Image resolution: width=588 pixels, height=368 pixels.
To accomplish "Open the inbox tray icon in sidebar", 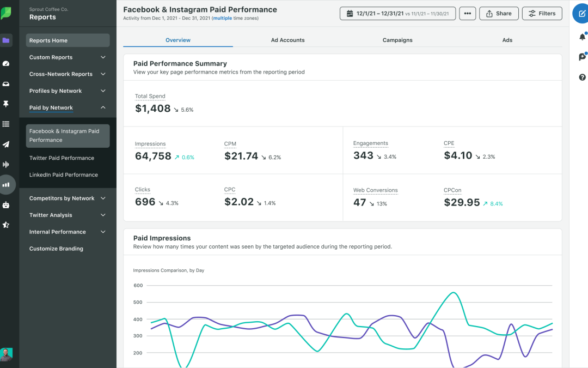I will pyautogui.click(x=6, y=84).
